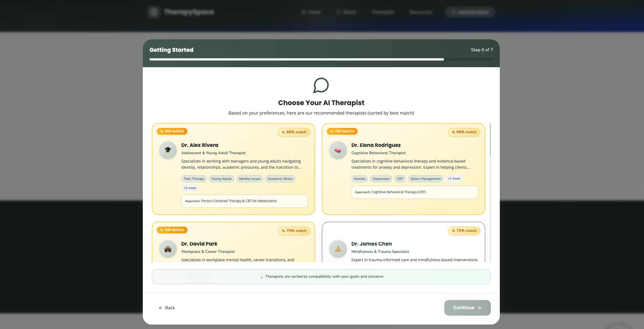Viewport: 644px width, 329px height.
Task: Click TOP MATCH badge on Elena Rodriguez card
Action: pyautogui.click(x=342, y=131)
